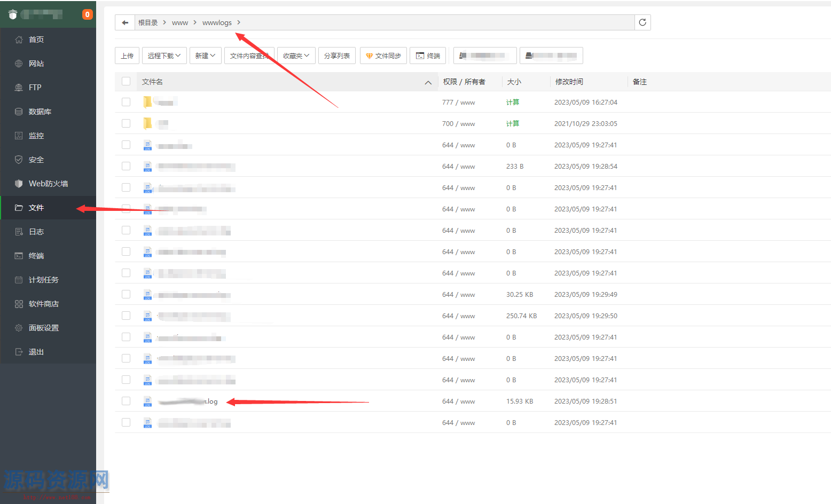The image size is (831, 504).
Task: Click the refresh icon beside path bar
Action: click(x=642, y=22)
